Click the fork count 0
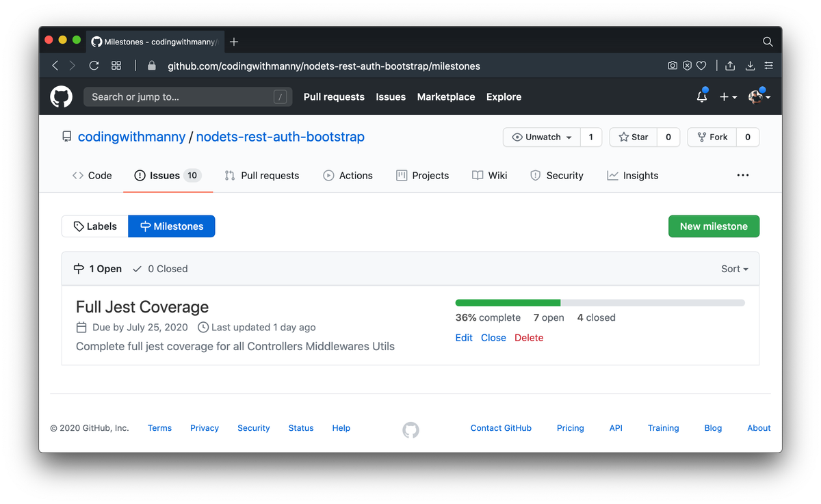The width and height of the screenshot is (821, 504). pyautogui.click(x=748, y=137)
